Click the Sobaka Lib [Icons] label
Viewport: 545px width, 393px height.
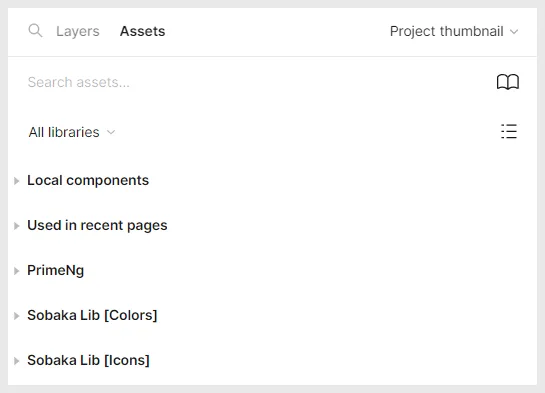88,360
